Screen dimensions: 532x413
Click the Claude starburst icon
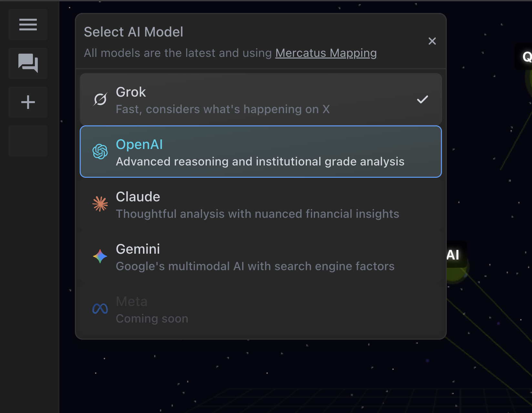[x=100, y=204]
